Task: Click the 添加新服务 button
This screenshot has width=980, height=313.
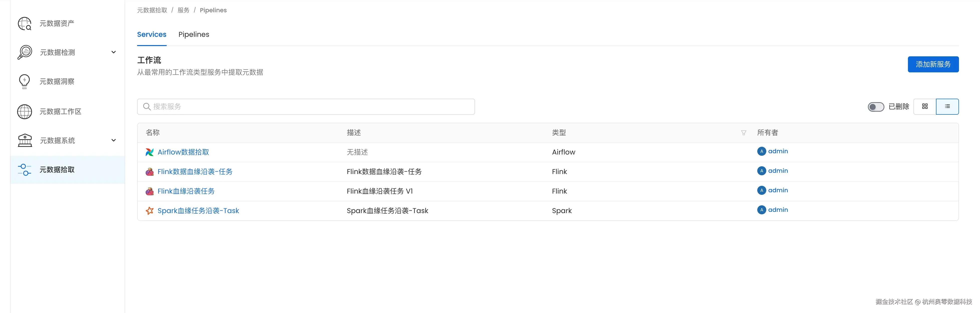Action: (x=933, y=64)
